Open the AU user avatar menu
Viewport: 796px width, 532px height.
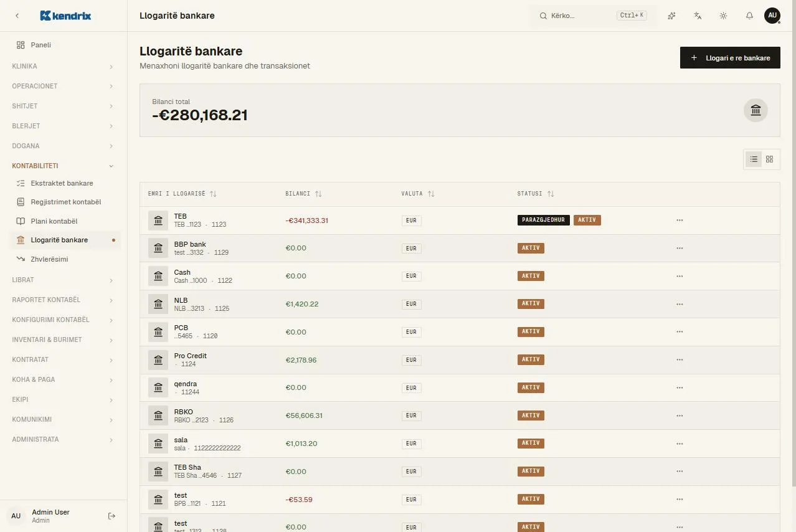[x=772, y=16]
